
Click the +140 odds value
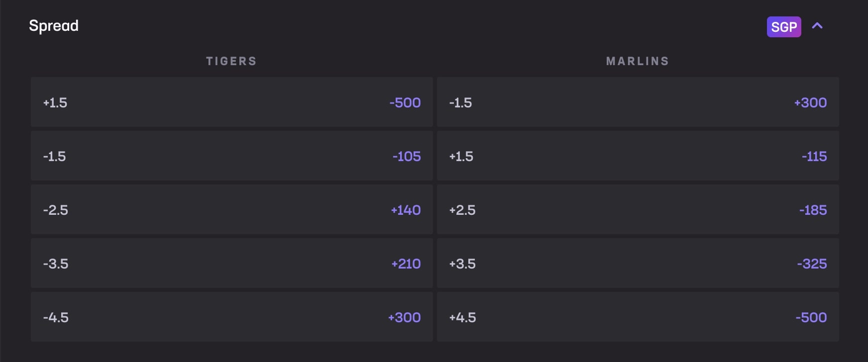pos(406,210)
